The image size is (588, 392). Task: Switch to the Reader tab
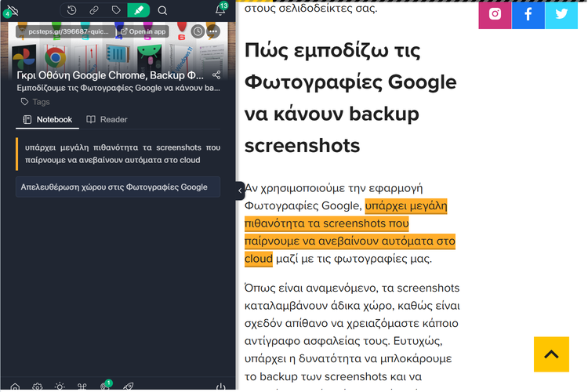coord(107,120)
